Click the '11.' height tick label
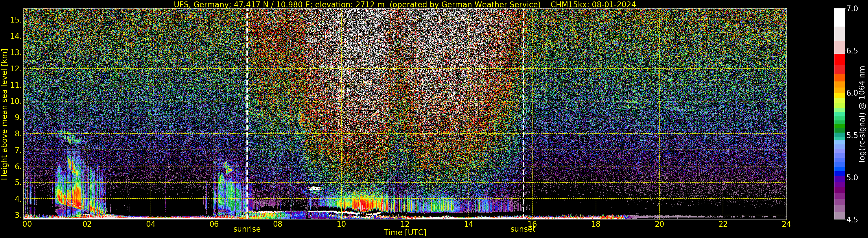 (x=16, y=85)
